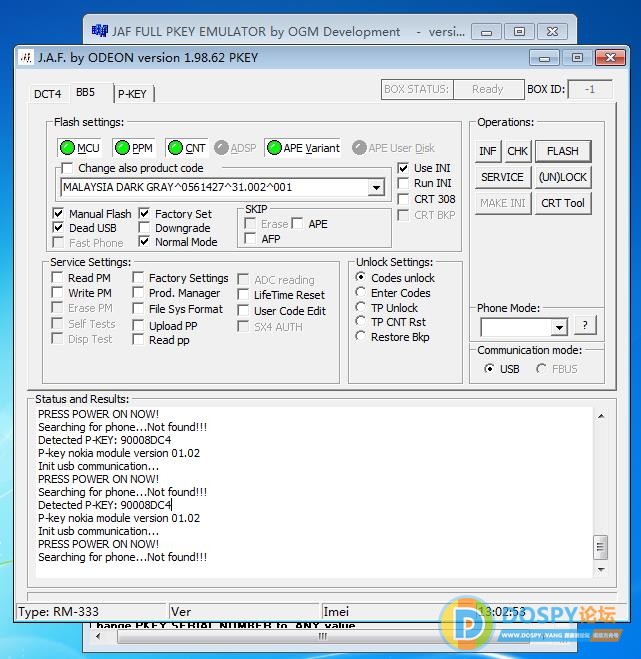Image resolution: width=641 pixels, height=659 pixels.
Task: Click first 'Detected P-KEY: 90008DC4' log line
Action: 105,440
